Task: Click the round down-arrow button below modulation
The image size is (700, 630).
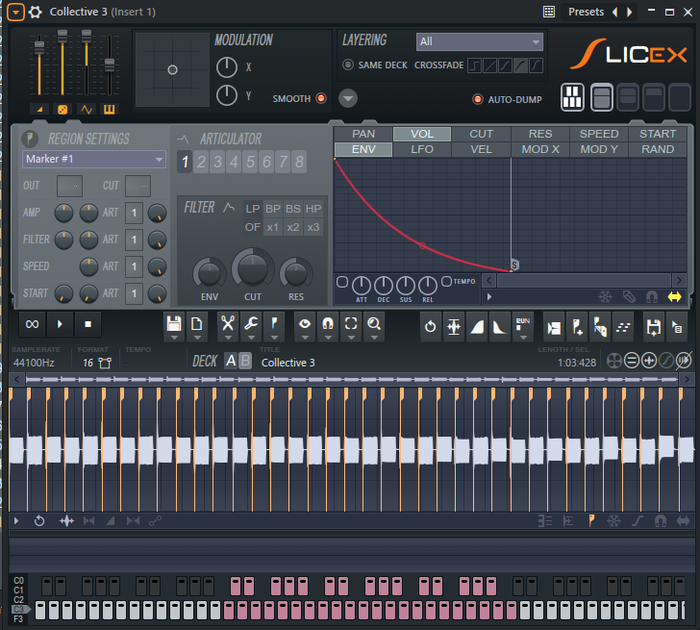Action: (348, 98)
